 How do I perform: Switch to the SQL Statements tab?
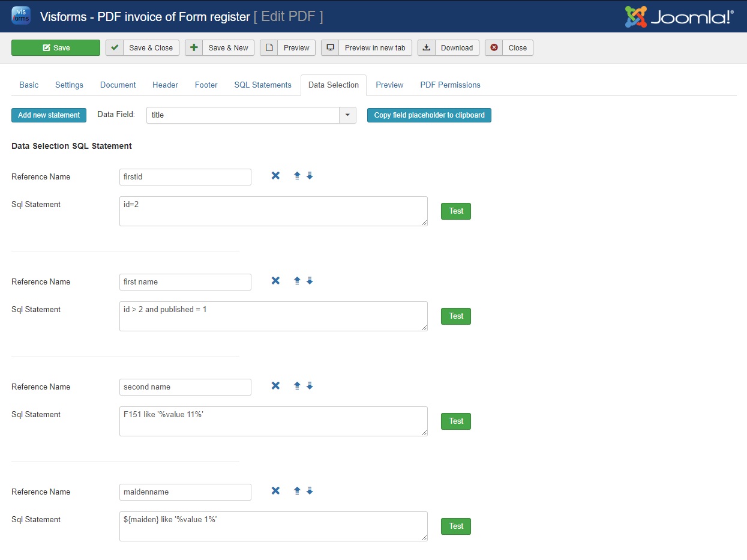[262, 85]
